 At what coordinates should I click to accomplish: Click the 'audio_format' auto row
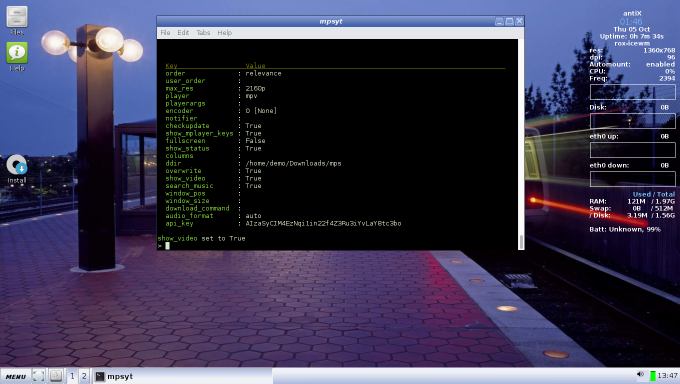[213, 215]
